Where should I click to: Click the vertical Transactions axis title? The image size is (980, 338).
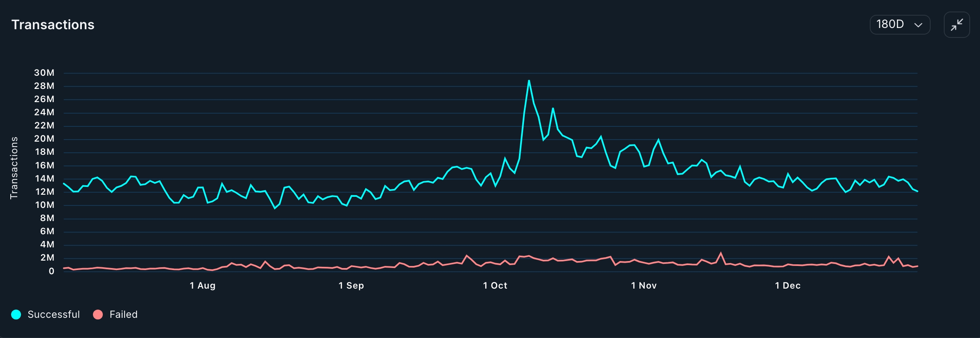(x=14, y=168)
